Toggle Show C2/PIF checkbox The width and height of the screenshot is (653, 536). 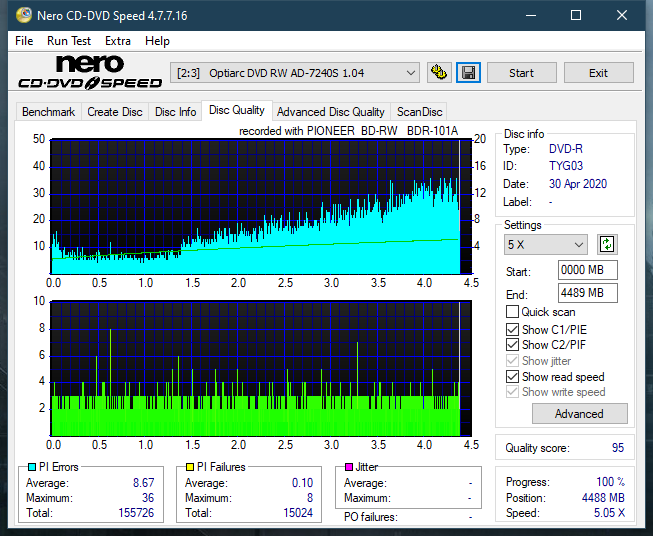512,345
